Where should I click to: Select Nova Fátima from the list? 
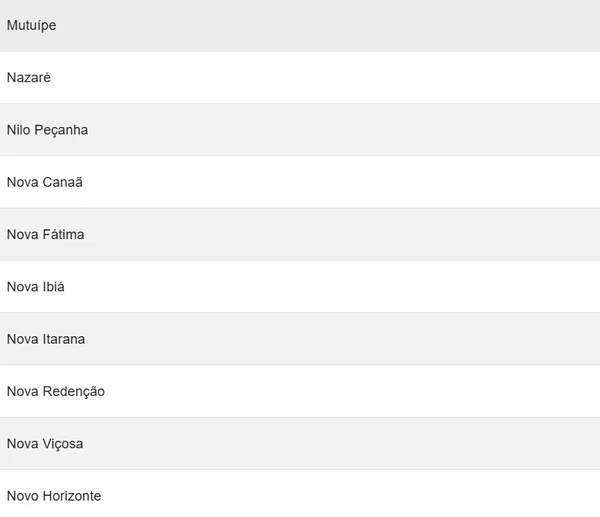click(x=300, y=234)
